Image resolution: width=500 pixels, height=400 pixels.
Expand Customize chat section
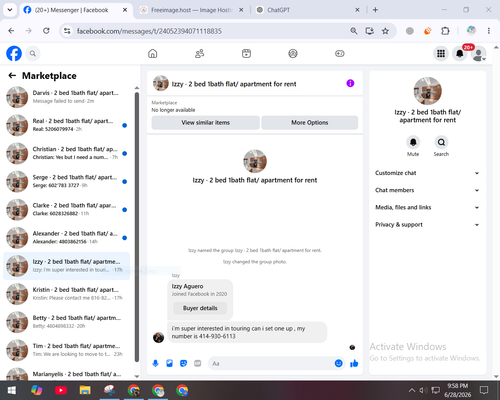click(x=427, y=173)
